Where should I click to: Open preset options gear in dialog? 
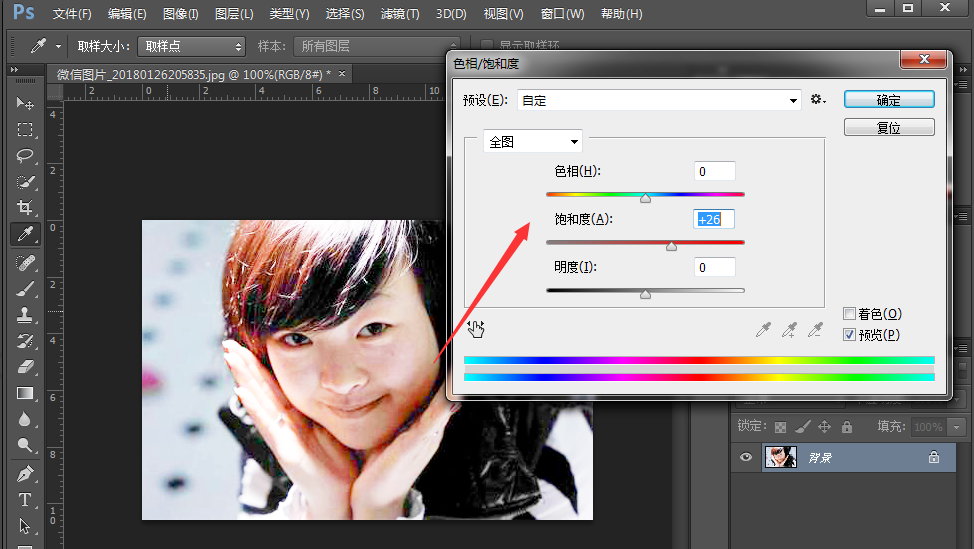(x=818, y=100)
